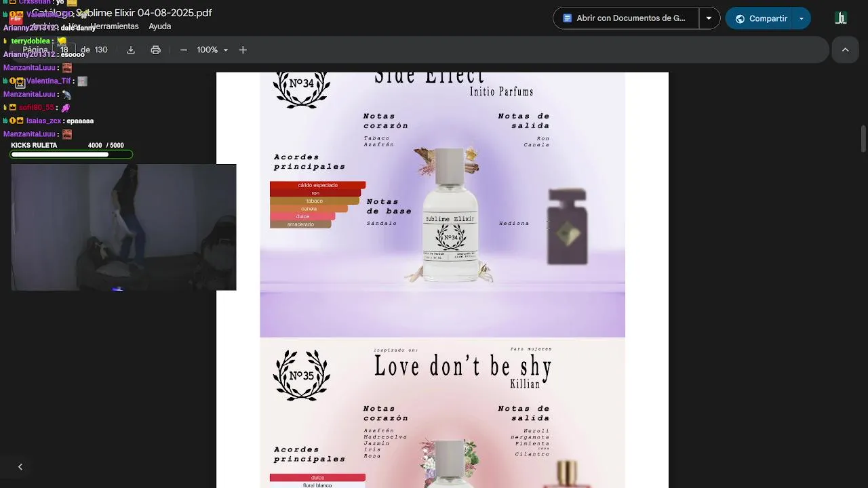
Task: Click the Iris note text
Action: click(x=372, y=449)
